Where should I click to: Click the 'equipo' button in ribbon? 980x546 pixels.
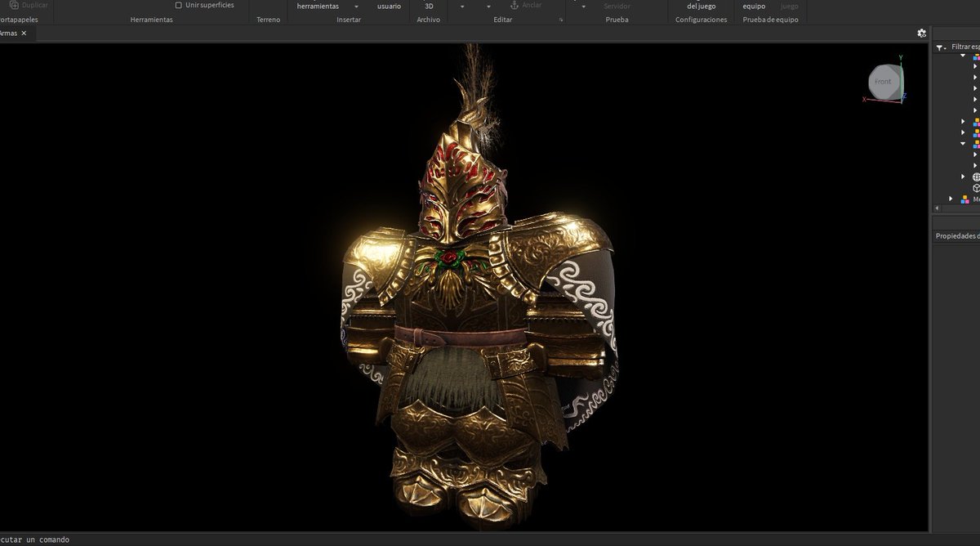pos(754,6)
